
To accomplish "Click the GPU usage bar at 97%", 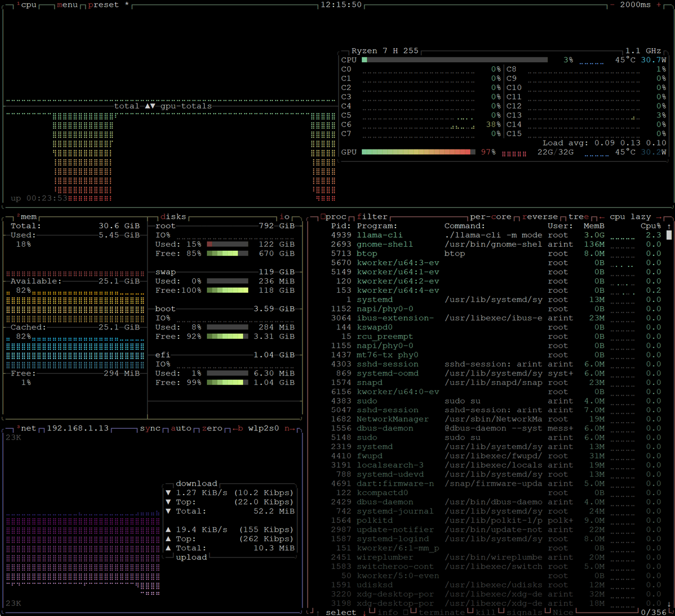I will coord(418,152).
